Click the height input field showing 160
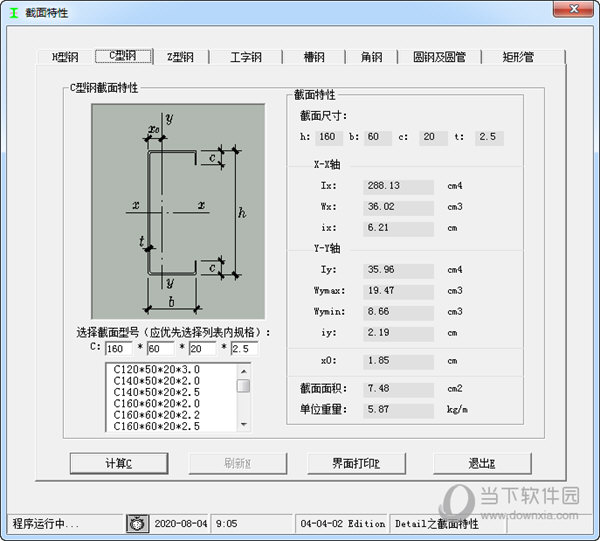 point(118,348)
